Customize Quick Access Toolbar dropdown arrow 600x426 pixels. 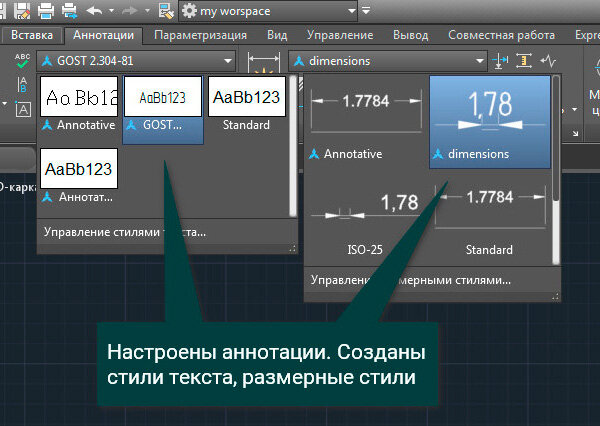click(366, 11)
